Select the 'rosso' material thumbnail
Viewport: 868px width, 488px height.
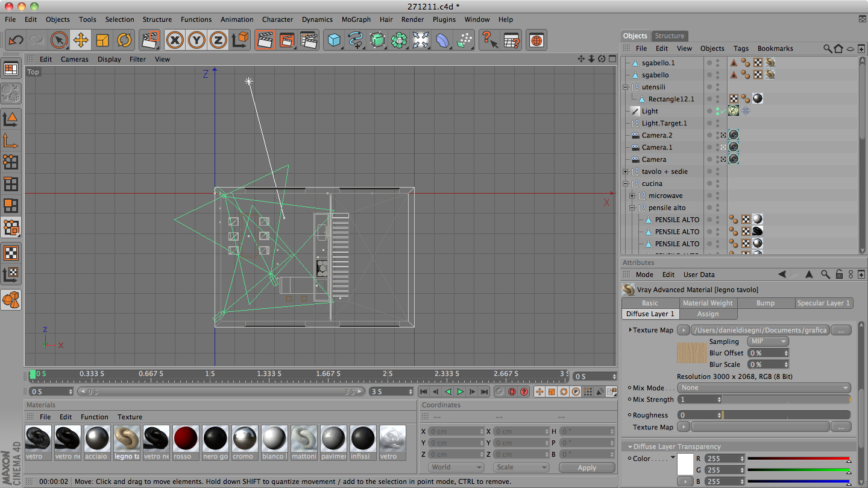pos(186,439)
